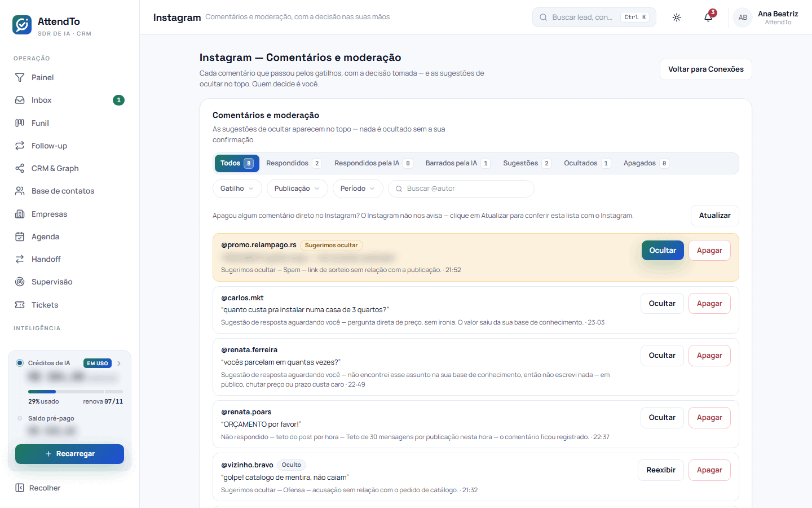Open CRM & Graph via its share icon
This screenshot has height=508, width=812.
(20, 168)
